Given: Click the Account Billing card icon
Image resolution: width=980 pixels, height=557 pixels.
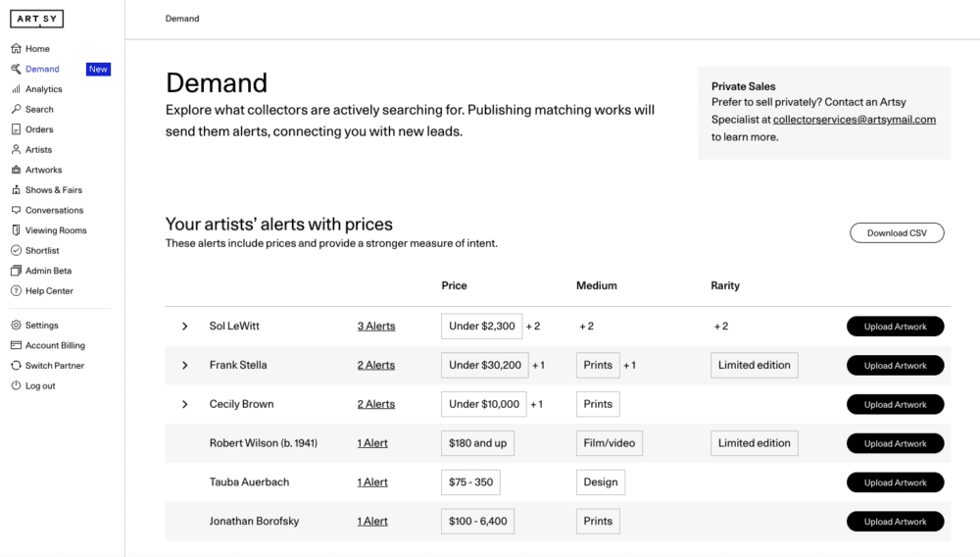Looking at the screenshot, I should [x=17, y=345].
